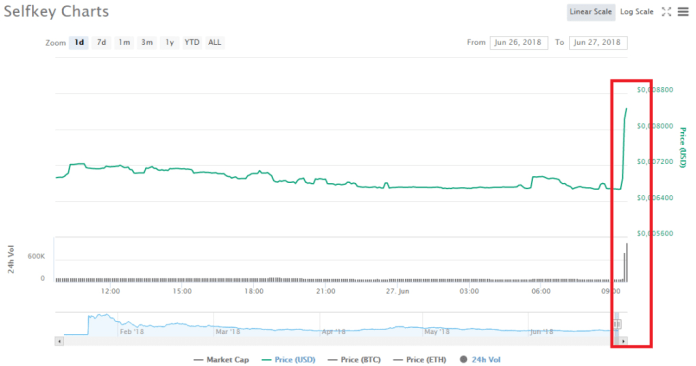
Task: Click the 18:00 time axis label
Action: [x=254, y=291]
